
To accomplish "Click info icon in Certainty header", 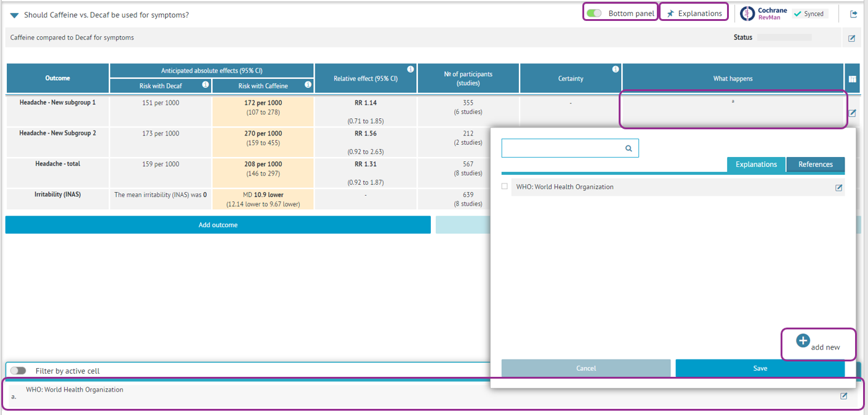I will [615, 69].
